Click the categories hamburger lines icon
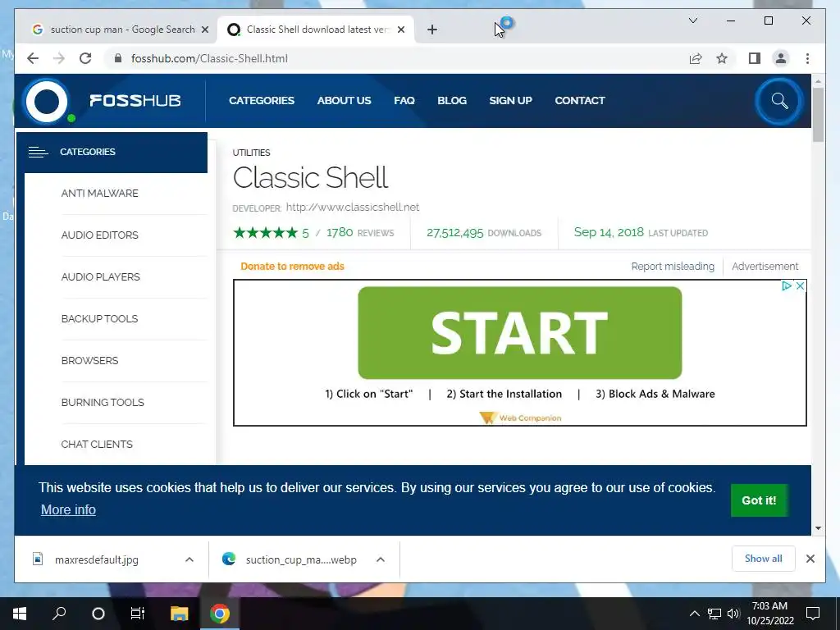 pyautogui.click(x=38, y=152)
